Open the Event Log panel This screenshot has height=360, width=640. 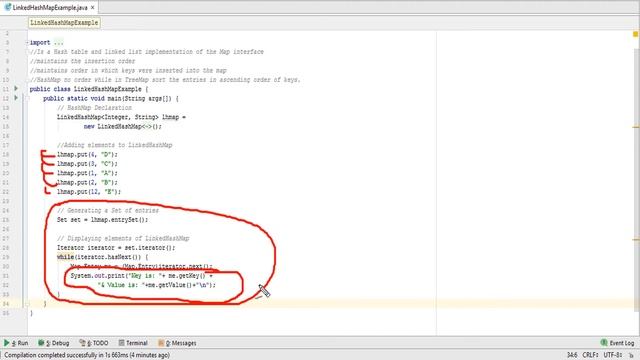coord(617,343)
